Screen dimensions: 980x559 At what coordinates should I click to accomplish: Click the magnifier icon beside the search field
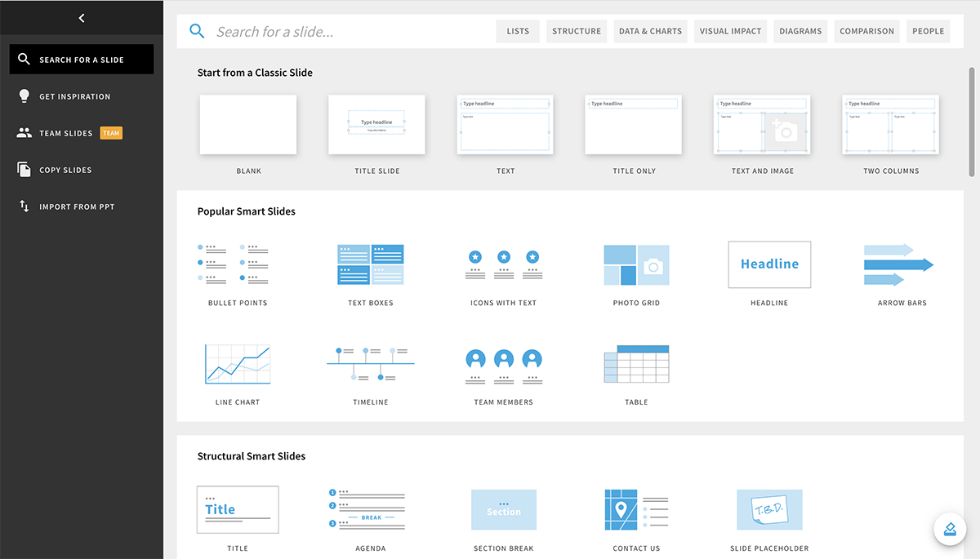[x=196, y=30]
